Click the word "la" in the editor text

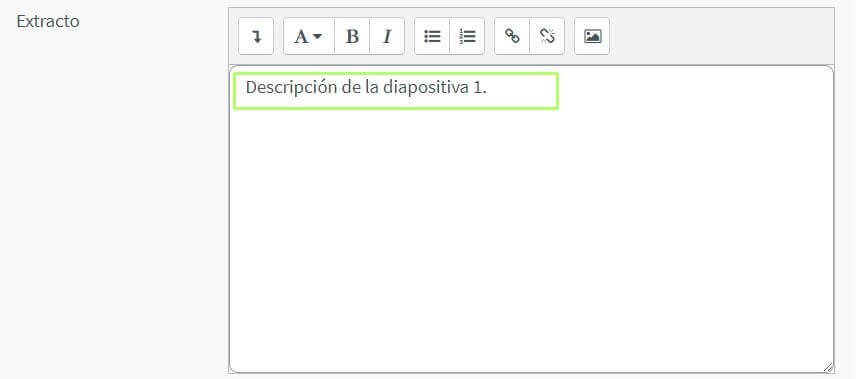pos(372,88)
